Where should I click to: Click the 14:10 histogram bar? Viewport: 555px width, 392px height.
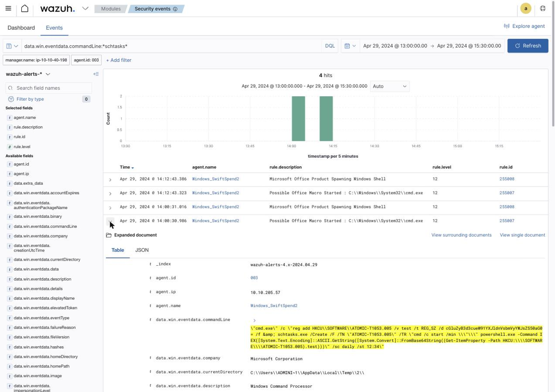(x=326, y=118)
